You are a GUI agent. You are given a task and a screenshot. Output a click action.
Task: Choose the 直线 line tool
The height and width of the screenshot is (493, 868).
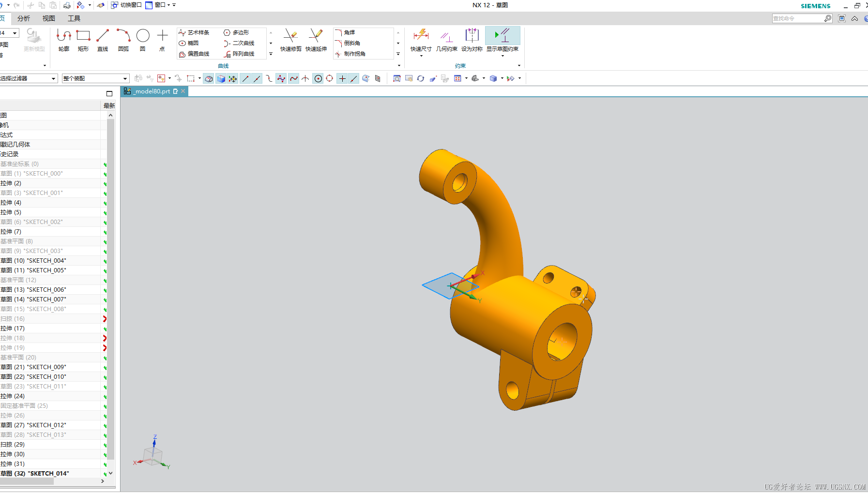coord(103,39)
